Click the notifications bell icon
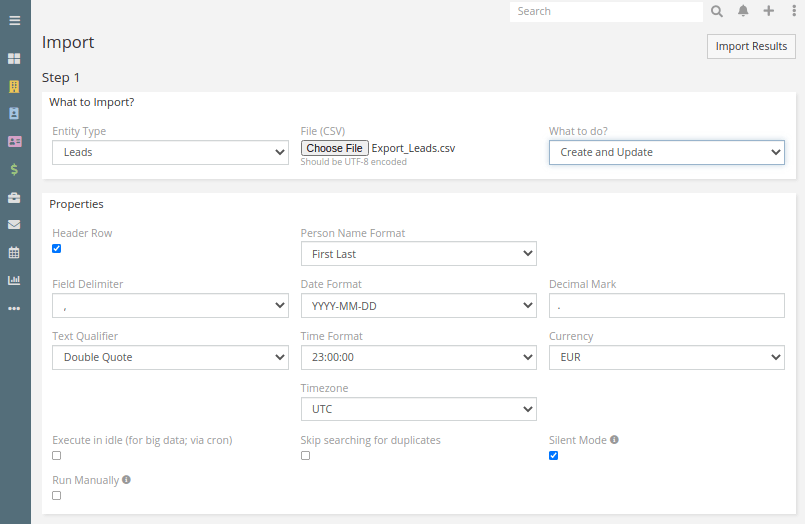Image resolution: width=805 pixels, height=524 pixels. tap(743, 11)
